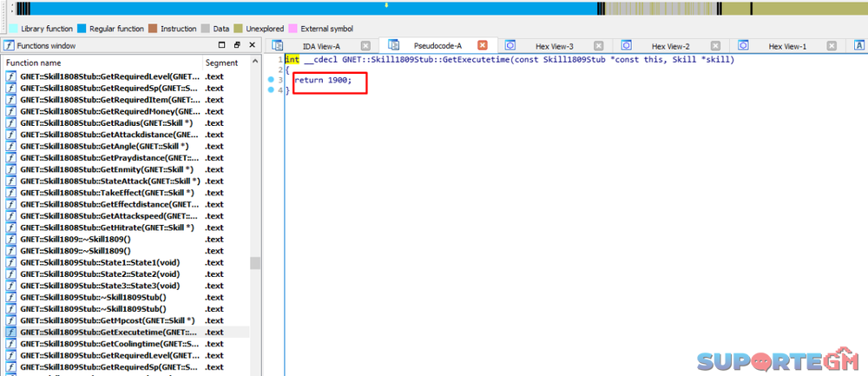Image resolution: width=868 pixels, height=376 pixels.
Task: Toggle breakpoint dot on line 4
Action: 270,90
